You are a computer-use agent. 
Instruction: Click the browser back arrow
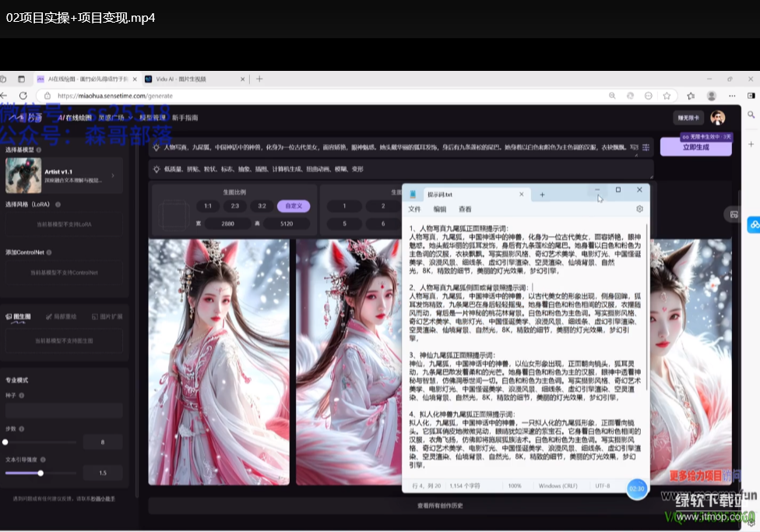[4, 96]
